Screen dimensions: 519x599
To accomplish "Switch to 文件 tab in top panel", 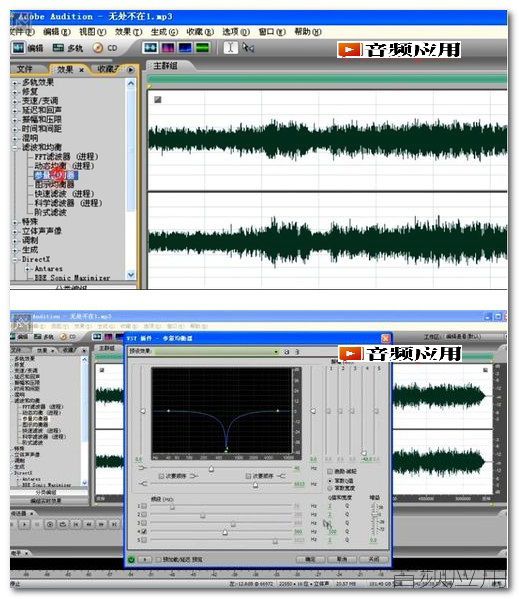I will point(25,69).
